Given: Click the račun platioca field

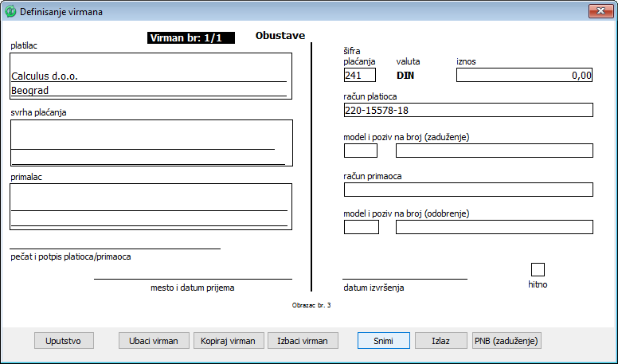Looking at the screenshot, I should click(x=468, y=110).
